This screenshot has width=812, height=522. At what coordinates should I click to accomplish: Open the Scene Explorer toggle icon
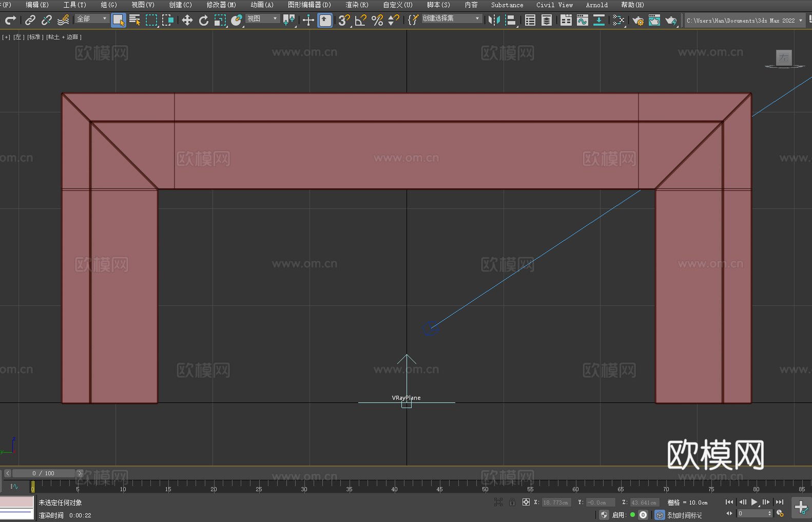(x=530, y=20)
